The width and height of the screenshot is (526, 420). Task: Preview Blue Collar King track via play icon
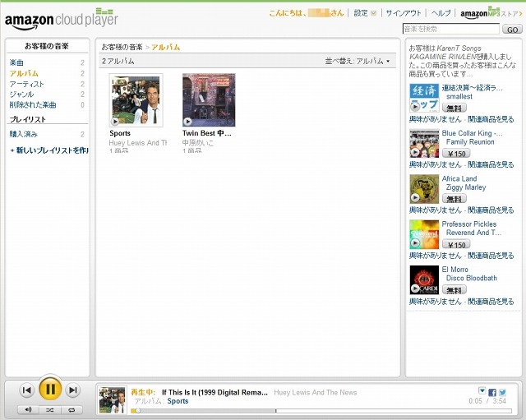point(415,152)
